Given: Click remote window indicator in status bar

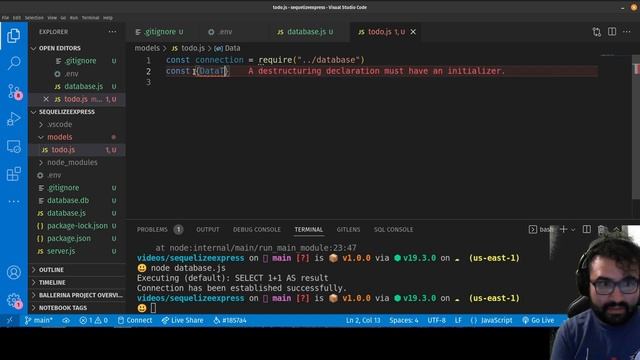Looking at the screenshot, I should pyautogui.click(x=10, y=320).
